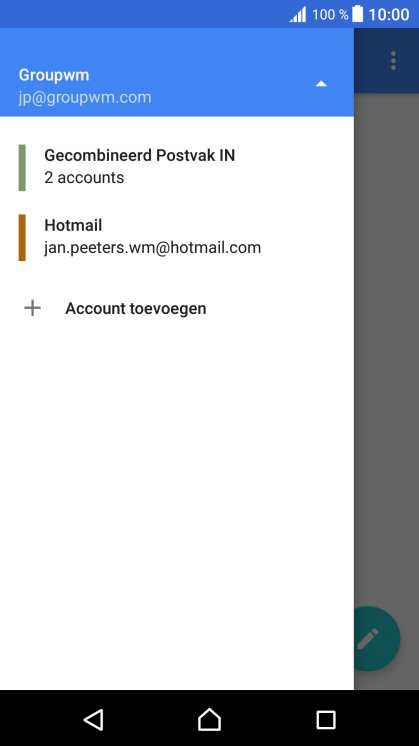
Task: Tap jan.peeters.wm@hotmail.com address
Action: (153, 248)
